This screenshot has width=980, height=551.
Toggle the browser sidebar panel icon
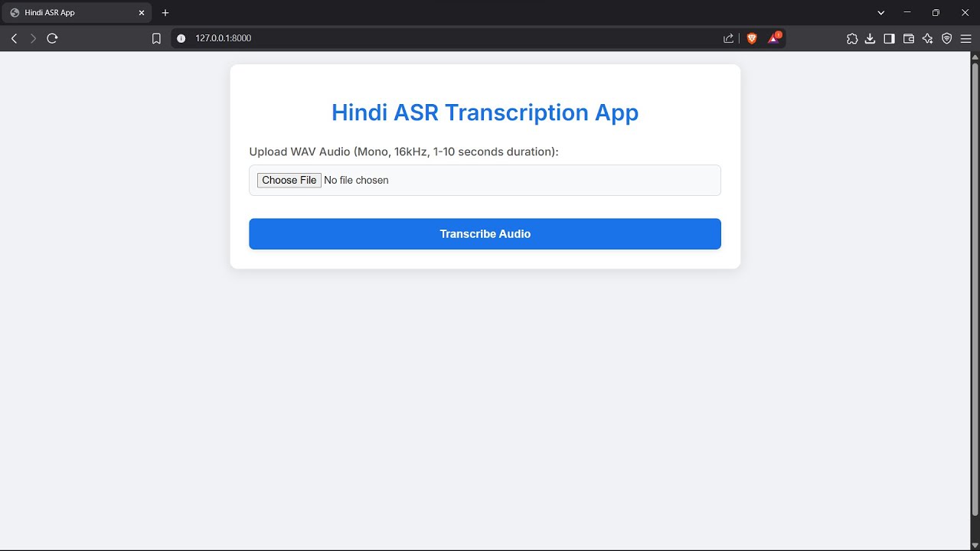889,38
